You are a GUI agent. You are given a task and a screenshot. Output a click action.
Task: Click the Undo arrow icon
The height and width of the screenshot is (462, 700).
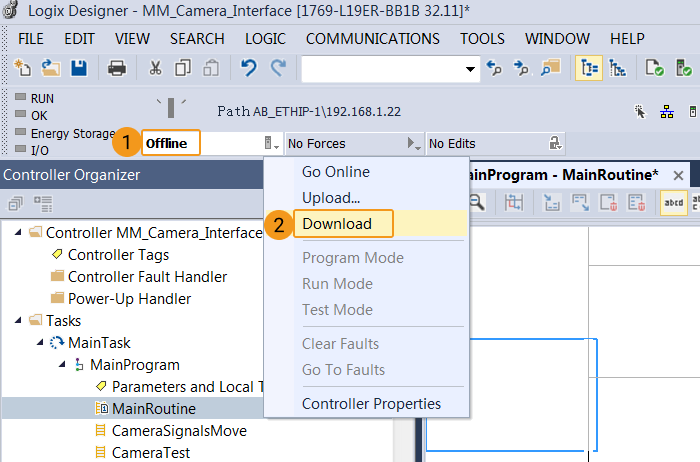(249, 68)
